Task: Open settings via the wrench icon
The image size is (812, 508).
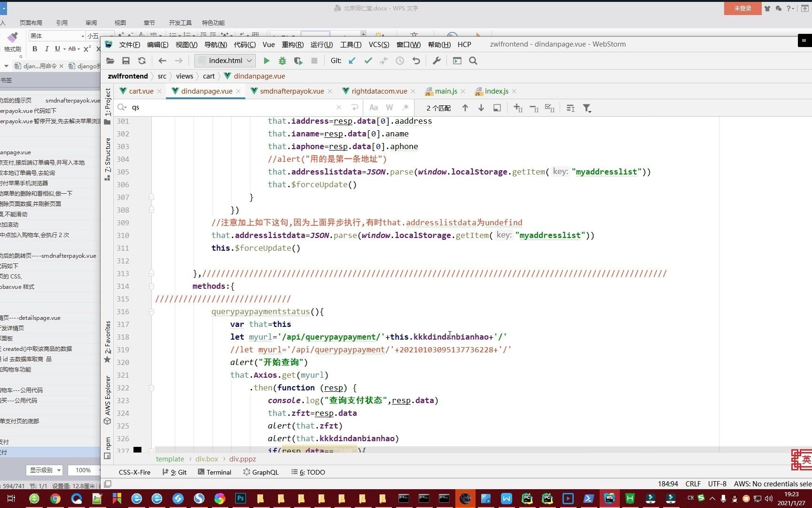Action: 437,61
